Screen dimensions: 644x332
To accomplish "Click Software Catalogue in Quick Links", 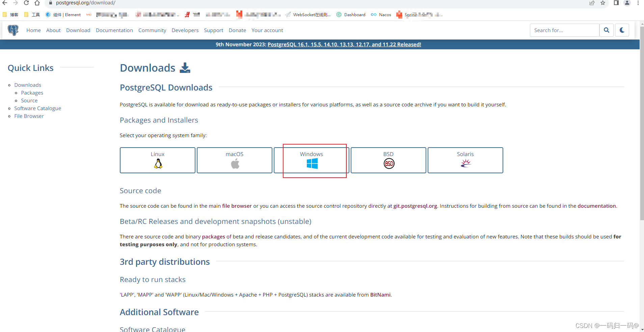I will (37, 108).
